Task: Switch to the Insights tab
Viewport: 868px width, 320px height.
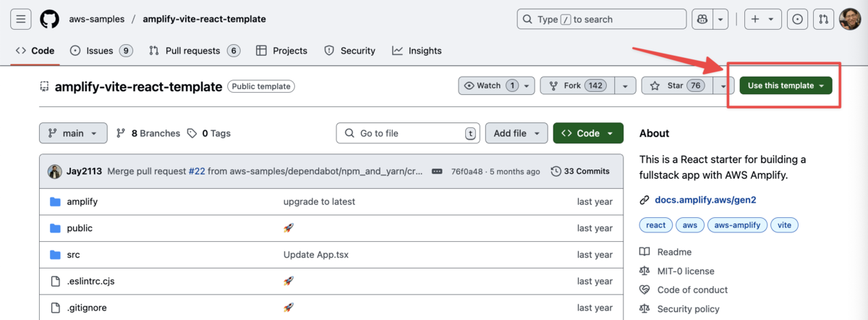Action: click(x=417, y=51)
